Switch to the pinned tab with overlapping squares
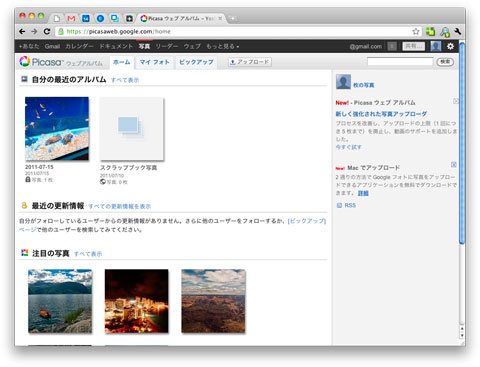Viewport: 480px width, 367px height. coord(115,18)
